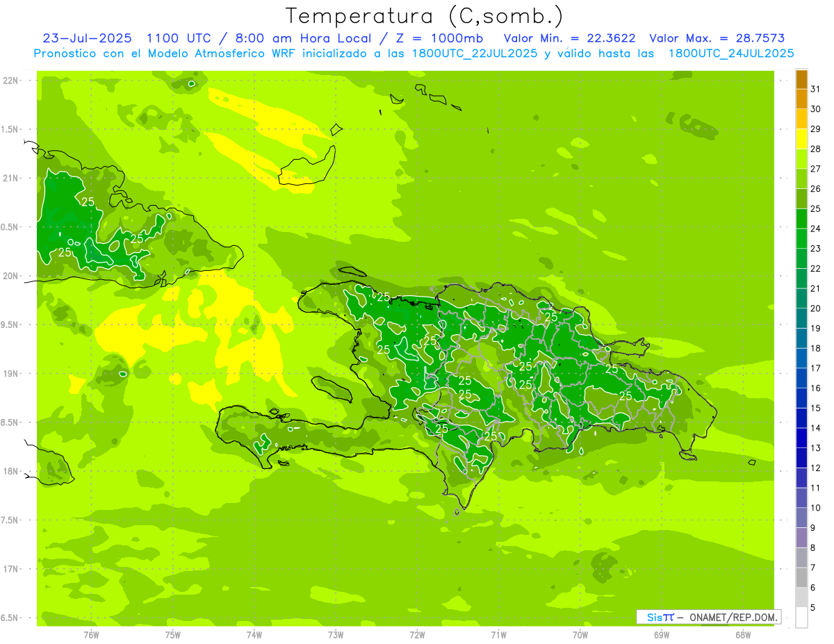Select the '21N' latitude axis label
834x644 pixels.
10,178
